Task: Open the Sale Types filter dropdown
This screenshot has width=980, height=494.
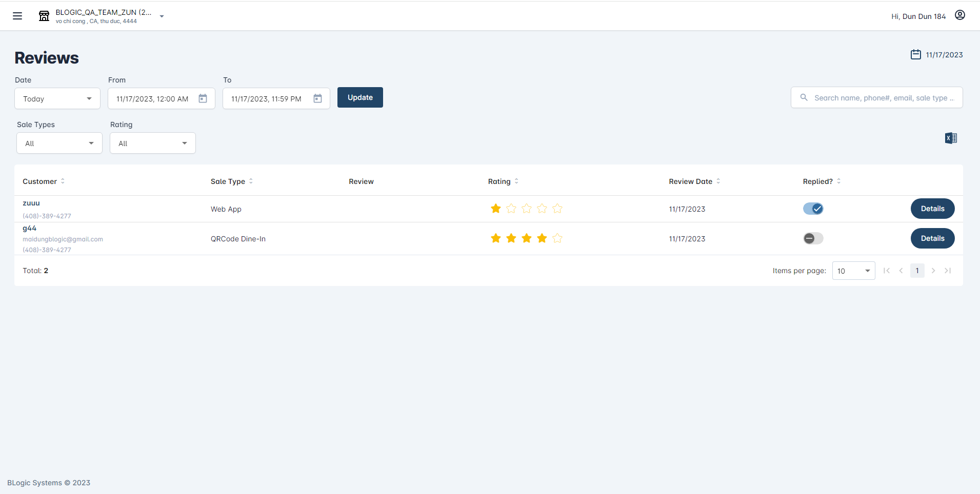Action: (x=59, y=143)
